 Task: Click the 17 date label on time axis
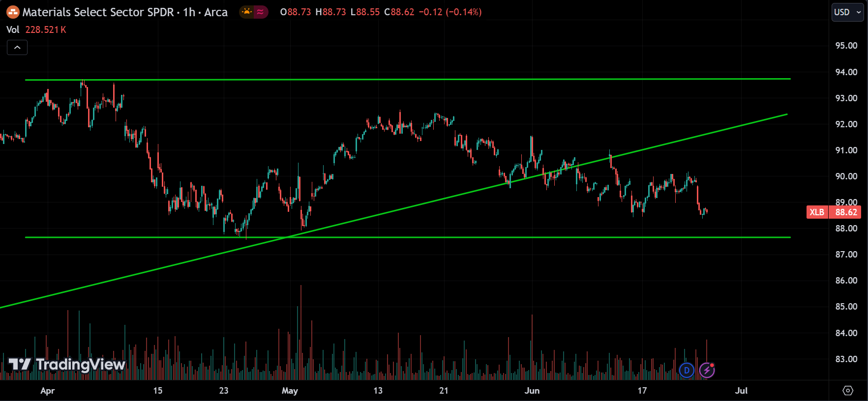click(x=642, y=391)
